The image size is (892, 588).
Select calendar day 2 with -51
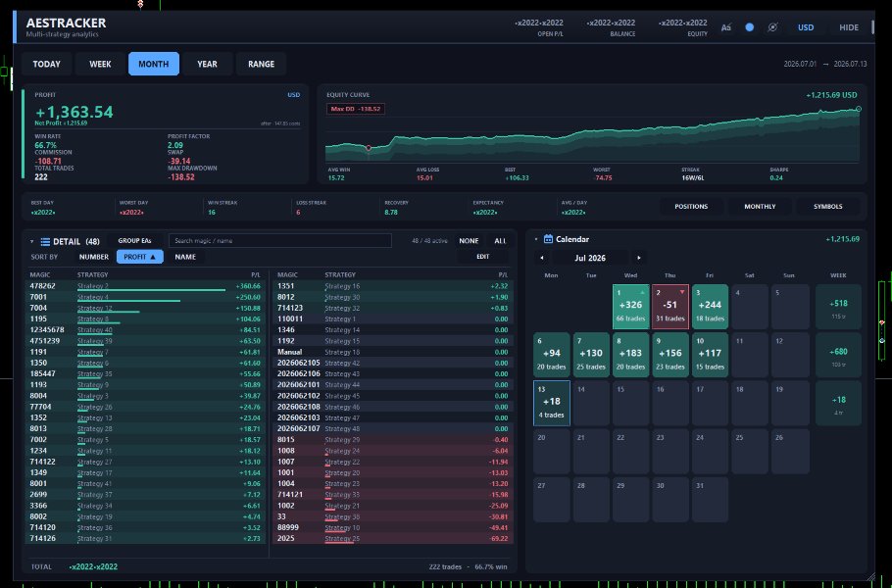click(x=670, y=307)
